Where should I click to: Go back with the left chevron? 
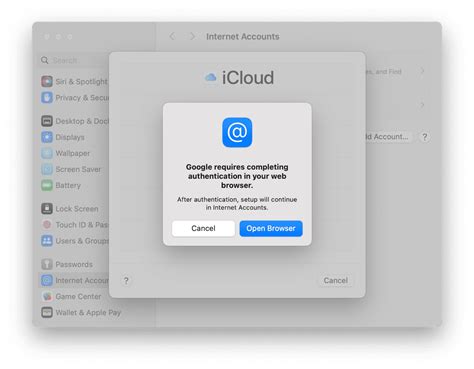(172, 36)
